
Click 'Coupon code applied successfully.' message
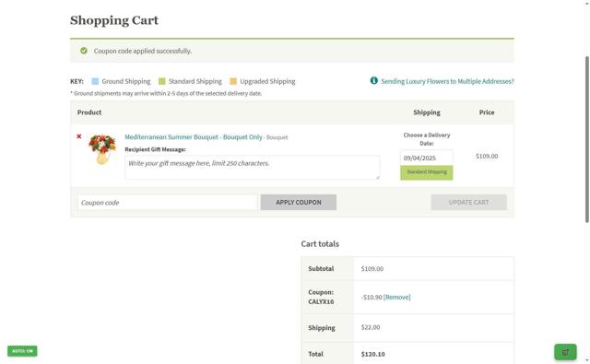[143, 51]
